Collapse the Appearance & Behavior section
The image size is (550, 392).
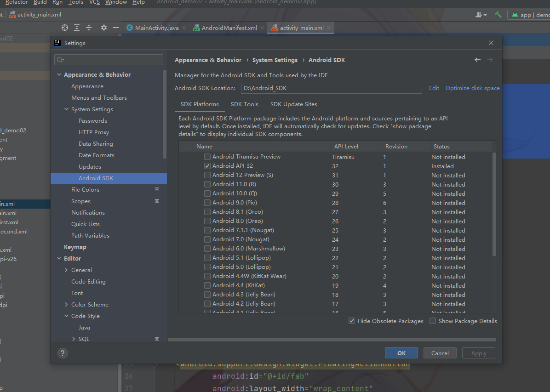pos(59,75)
